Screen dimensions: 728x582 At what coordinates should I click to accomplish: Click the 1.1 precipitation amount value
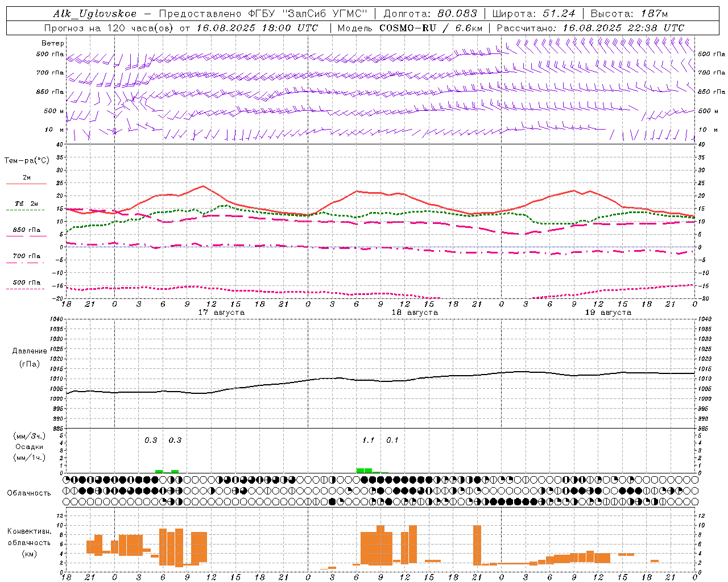(368, 440)
